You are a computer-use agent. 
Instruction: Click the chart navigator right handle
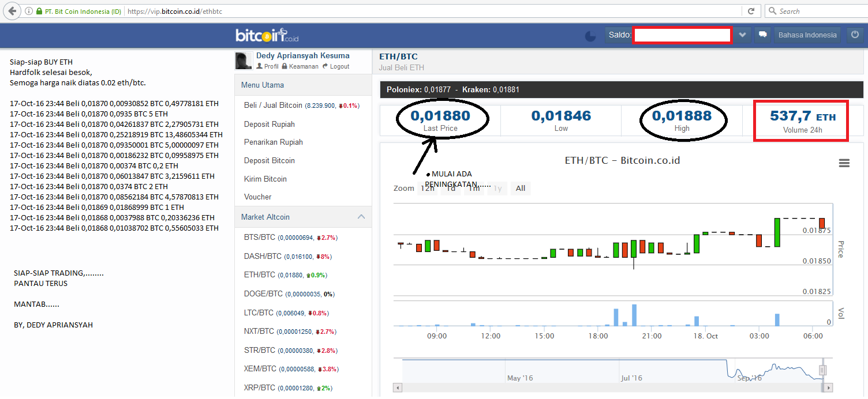[x=823, y=370]
